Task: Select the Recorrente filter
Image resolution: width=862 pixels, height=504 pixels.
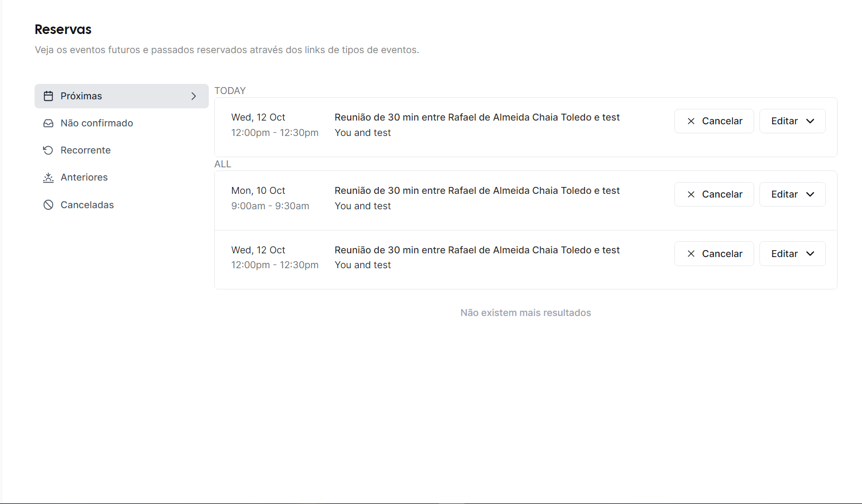Action: click(85, 150)
